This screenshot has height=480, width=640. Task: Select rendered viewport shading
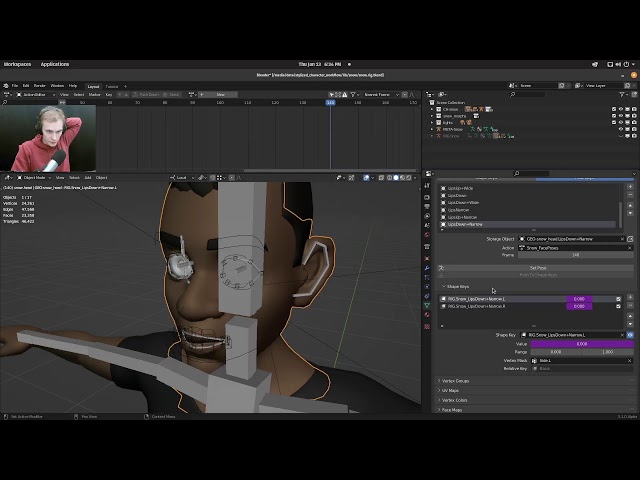coord(408,178)
